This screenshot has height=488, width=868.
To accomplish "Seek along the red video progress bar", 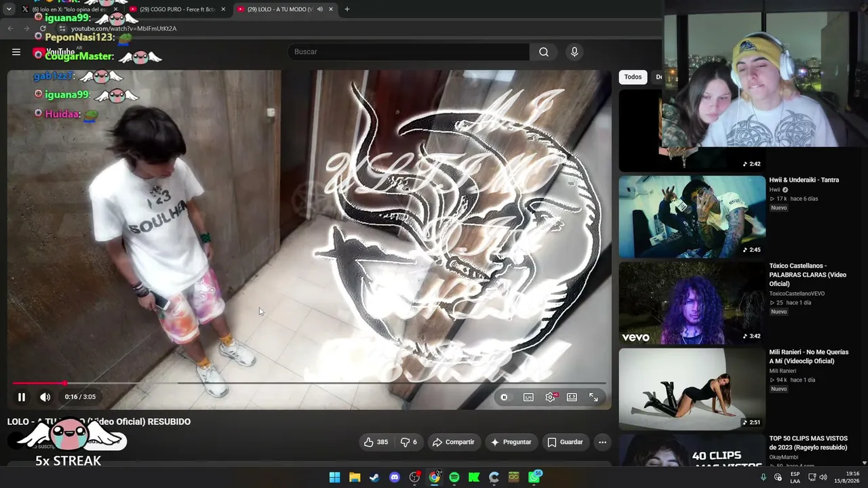I will point(309,384).
